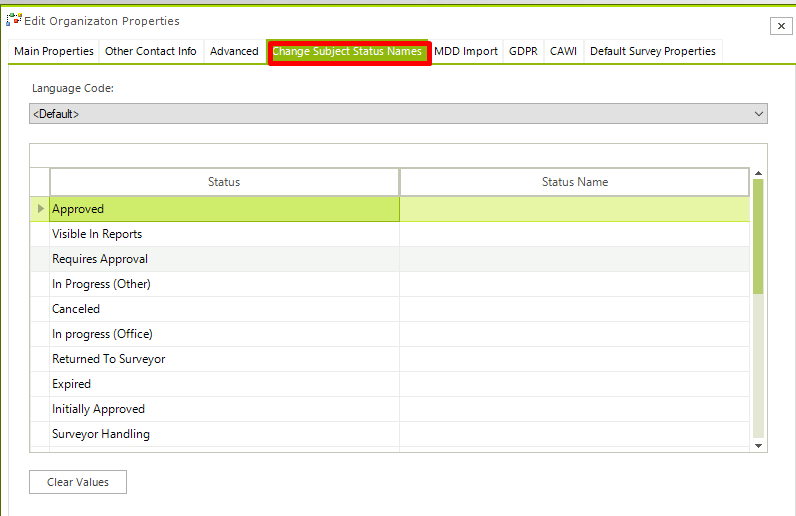Image resolution: width=796 pixels, height=516 pixels.
Task: Switch to Other Contact Info tab
Action: click(151, 51)
